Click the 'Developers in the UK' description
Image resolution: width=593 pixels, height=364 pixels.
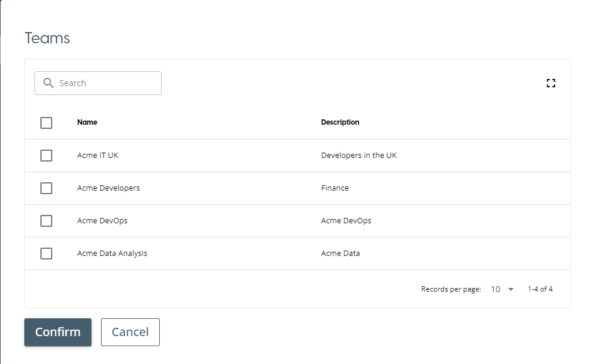coord(359,156)
